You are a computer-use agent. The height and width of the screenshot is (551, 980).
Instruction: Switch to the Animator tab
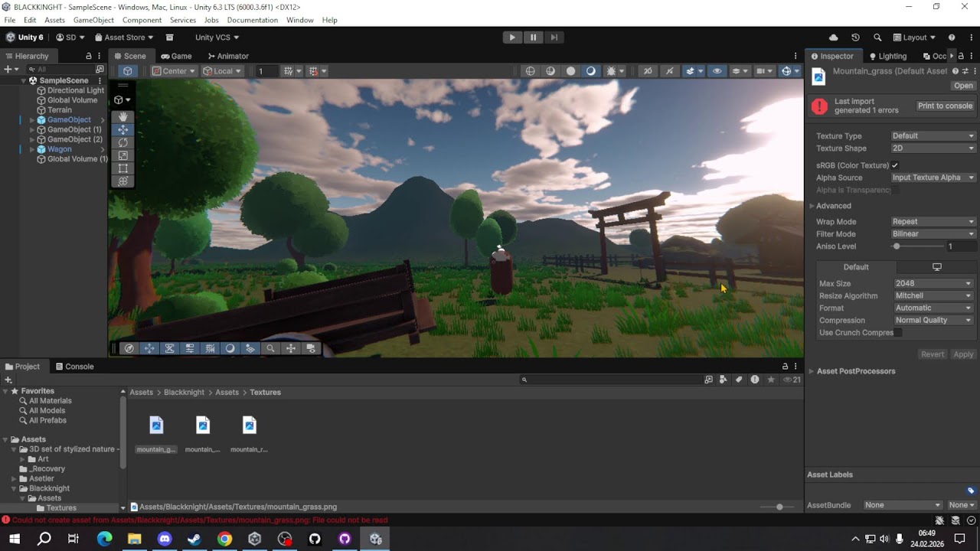pyautogui.click(x=228, y=56)
